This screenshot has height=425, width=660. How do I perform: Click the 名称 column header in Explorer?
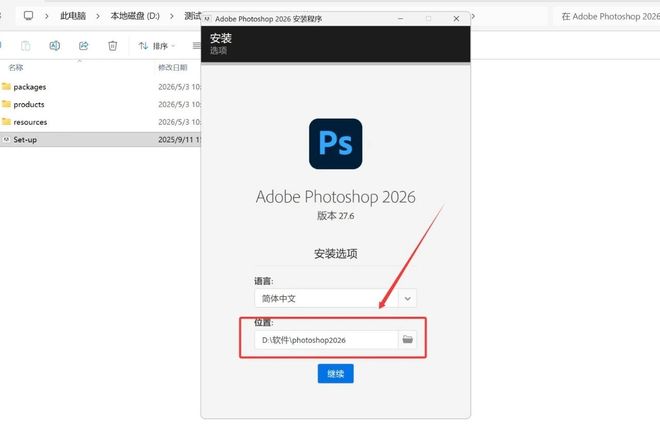pos(16,67)
